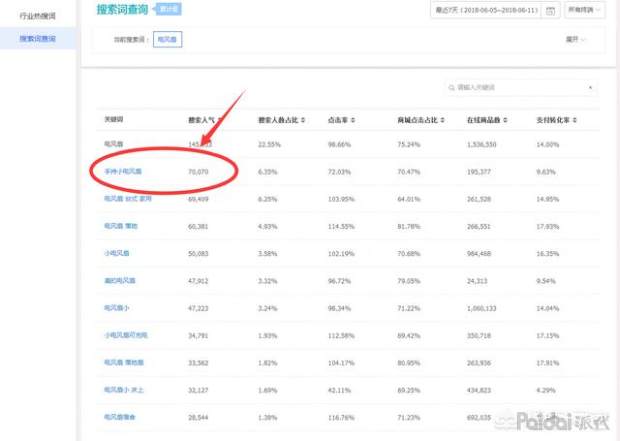Click the 电风扇 current search term tag
Viewport: 620px width, 441px height.
point(168,40)
